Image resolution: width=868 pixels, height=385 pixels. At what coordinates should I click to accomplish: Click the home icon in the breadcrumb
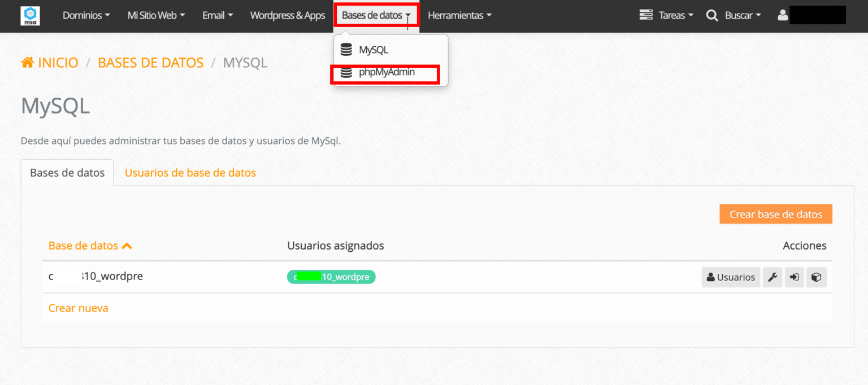(27, 62)
